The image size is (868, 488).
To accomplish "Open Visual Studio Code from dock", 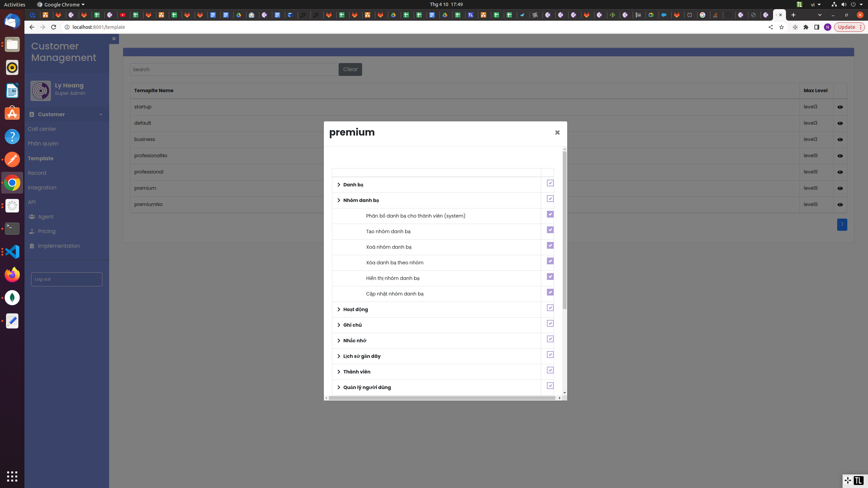I will pos(12,252).
